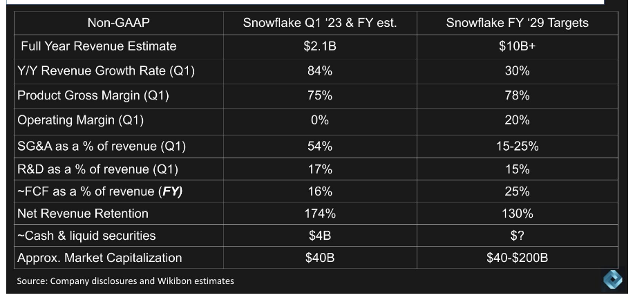
Task: Click the blue Wikibon logo icon
Action: (x=612, y=279)
